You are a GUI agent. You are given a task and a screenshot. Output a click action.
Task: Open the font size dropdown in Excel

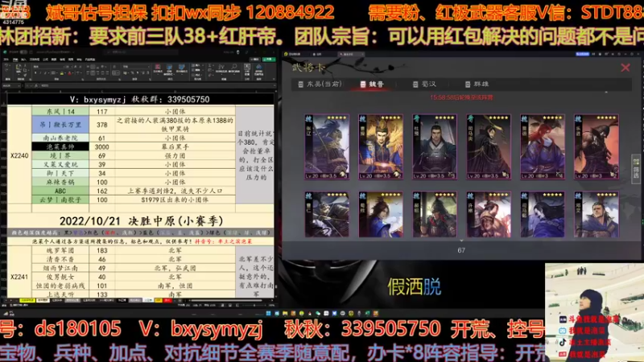[72, 67]
